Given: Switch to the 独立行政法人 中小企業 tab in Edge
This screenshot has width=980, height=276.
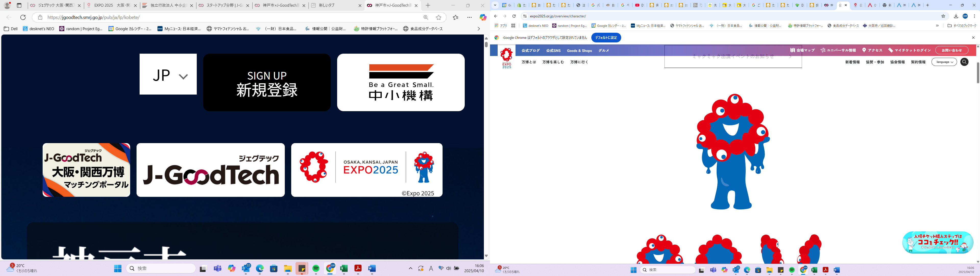Looking at the screenshot, I should pos(168,6).
